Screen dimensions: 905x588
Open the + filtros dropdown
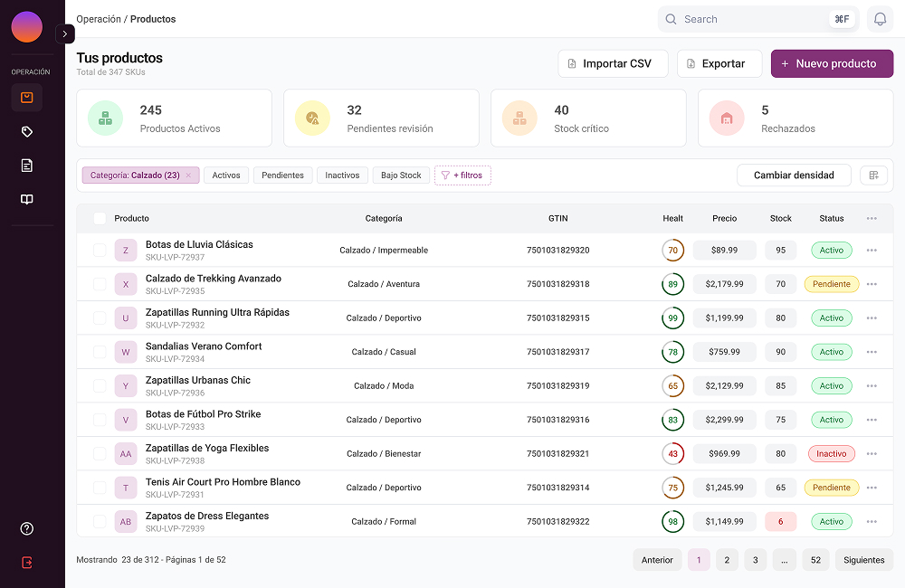coord(462,175)
